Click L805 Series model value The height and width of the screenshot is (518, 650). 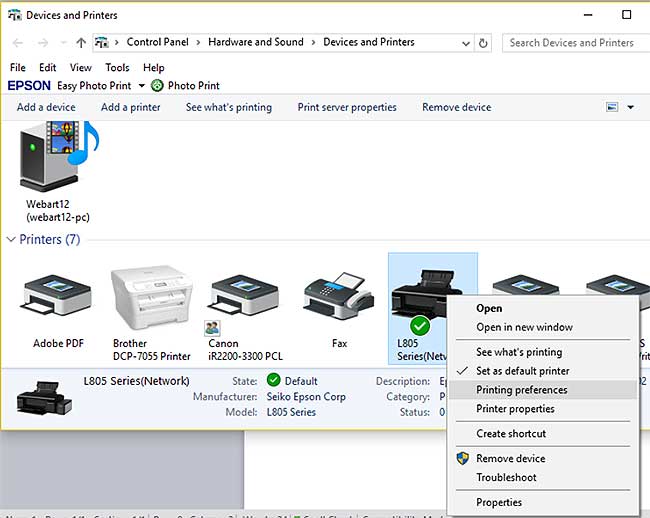(291, 412)
